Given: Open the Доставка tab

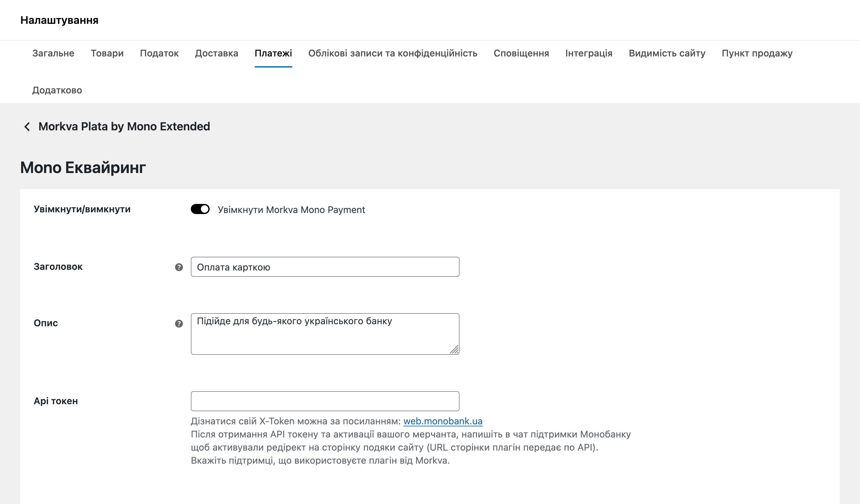Looking at the screenshot, I should [x=217, y=53].
